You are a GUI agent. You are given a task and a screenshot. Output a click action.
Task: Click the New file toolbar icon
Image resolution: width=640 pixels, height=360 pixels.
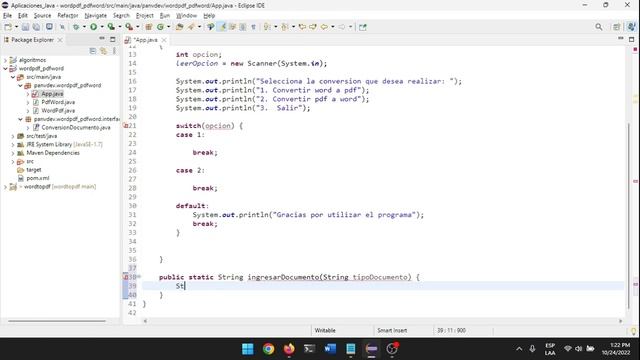tap(8, 27)
